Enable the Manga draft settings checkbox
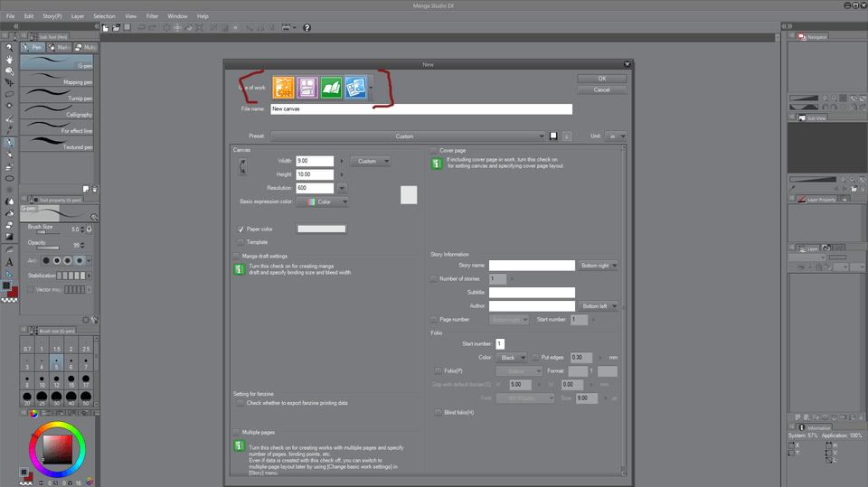 [237, 256]
